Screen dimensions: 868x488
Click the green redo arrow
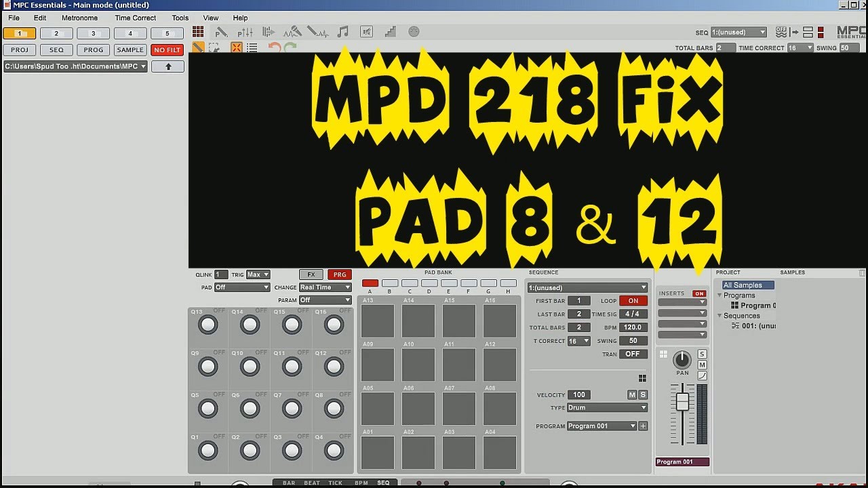[290, 47]
